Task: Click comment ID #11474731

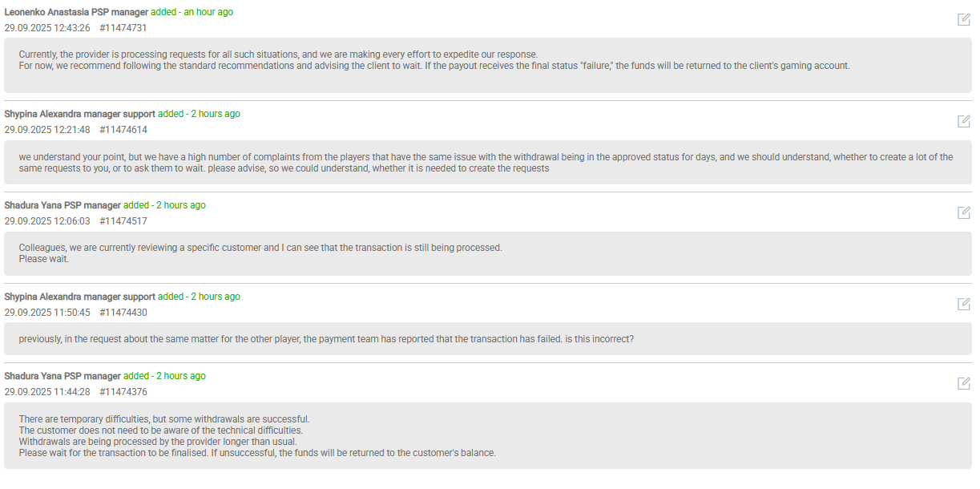Action: (x=123, y=28)
